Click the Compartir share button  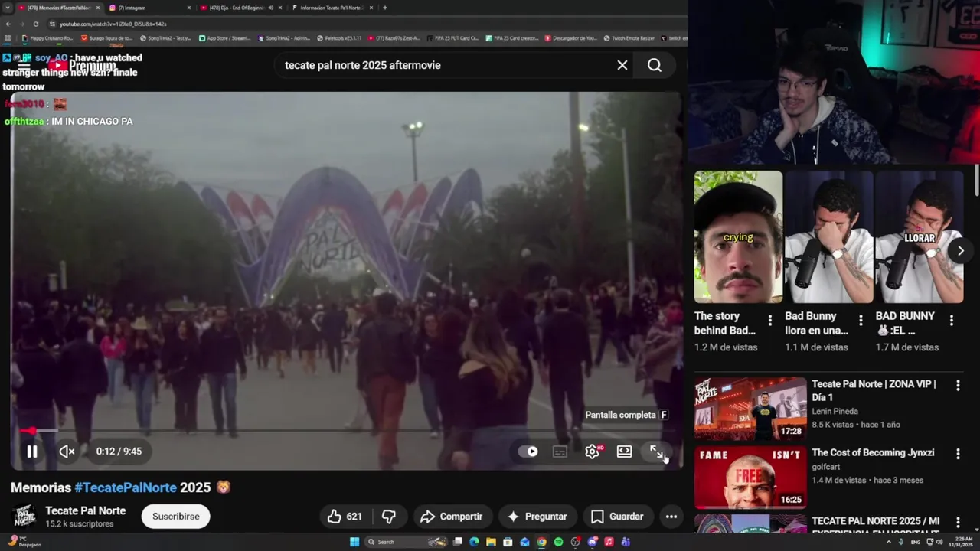click(452, 517)
